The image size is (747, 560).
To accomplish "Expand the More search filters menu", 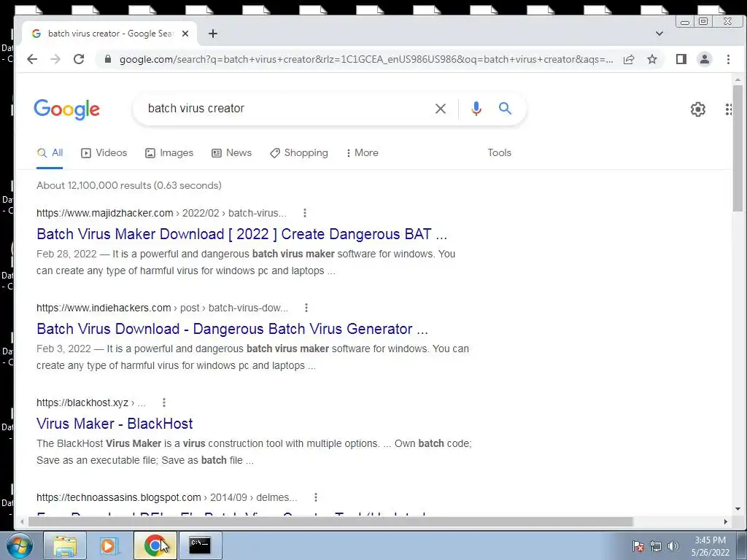I will point(362,153).
